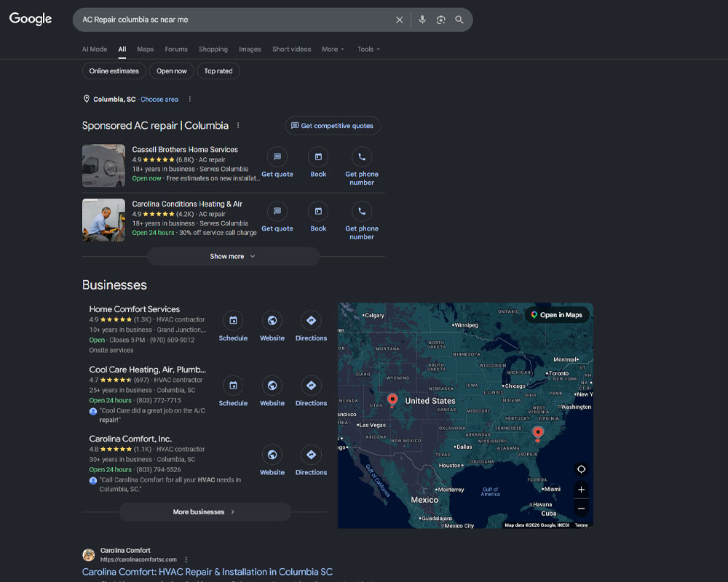
Task: Switch to the Shopping tab
Action: [x=213, y=49]
